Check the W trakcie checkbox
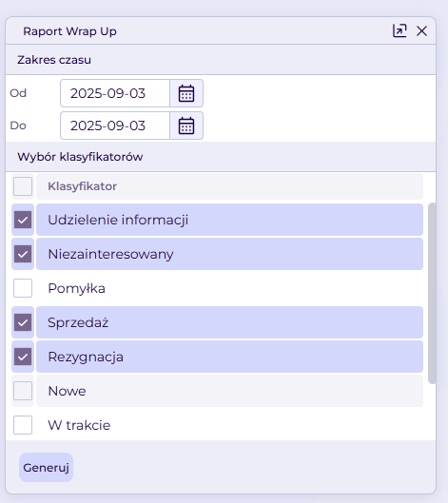The image size is (448, 503). pos(23,425)
